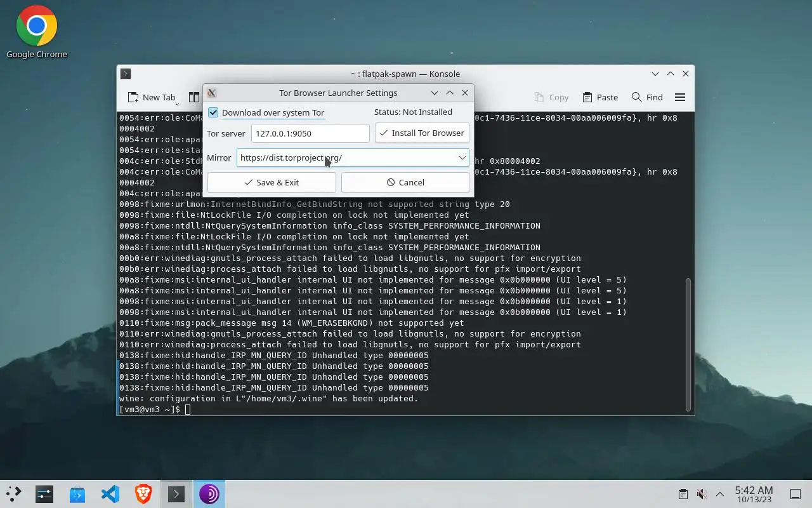
Task: Close the Konsole window
Action: pyautogui.click(x=686, y=74)
